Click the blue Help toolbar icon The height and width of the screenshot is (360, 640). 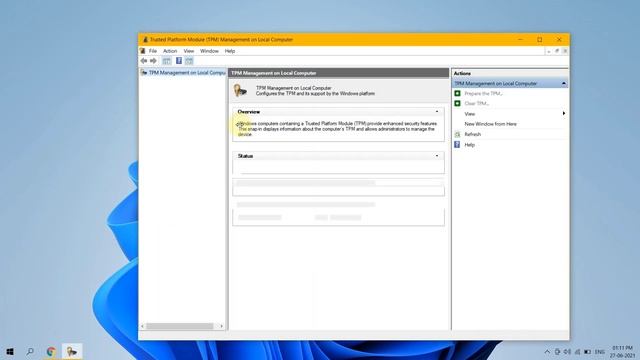point(179,61)
